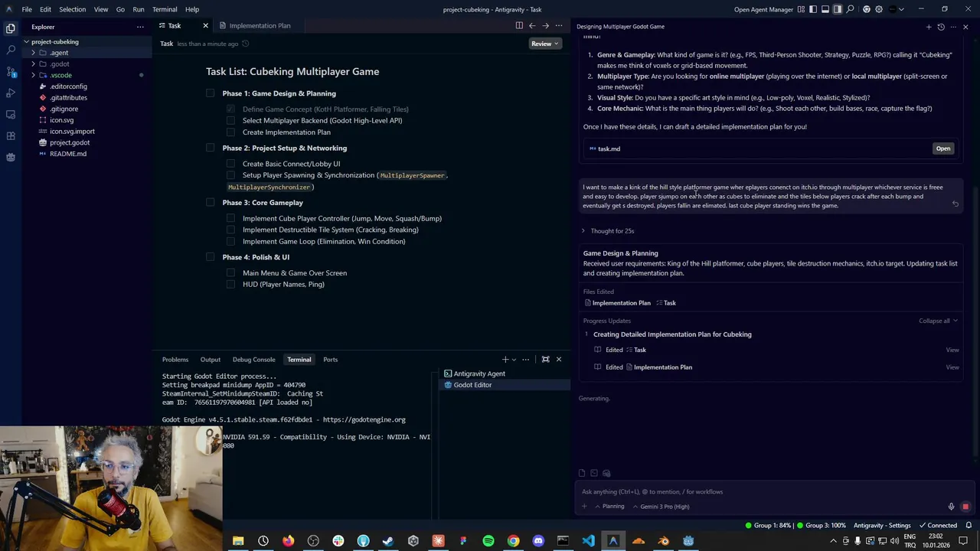This screenshot has width=980, height=551.
Task: Switch to the Problems panel tab
Action: pyautogui.click(x=175, y=359)
